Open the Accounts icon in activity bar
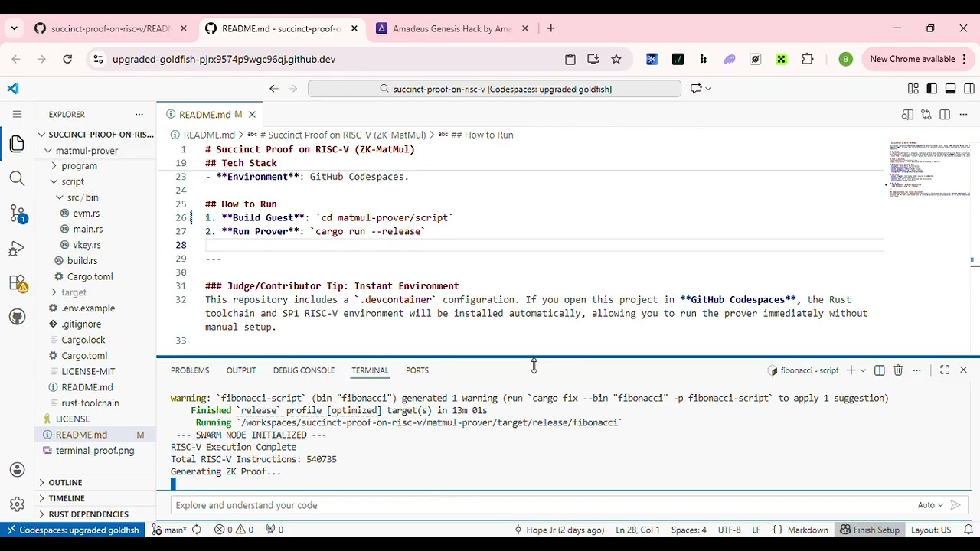This screenshot has width=980, height=551. click(x=17, y=470)
